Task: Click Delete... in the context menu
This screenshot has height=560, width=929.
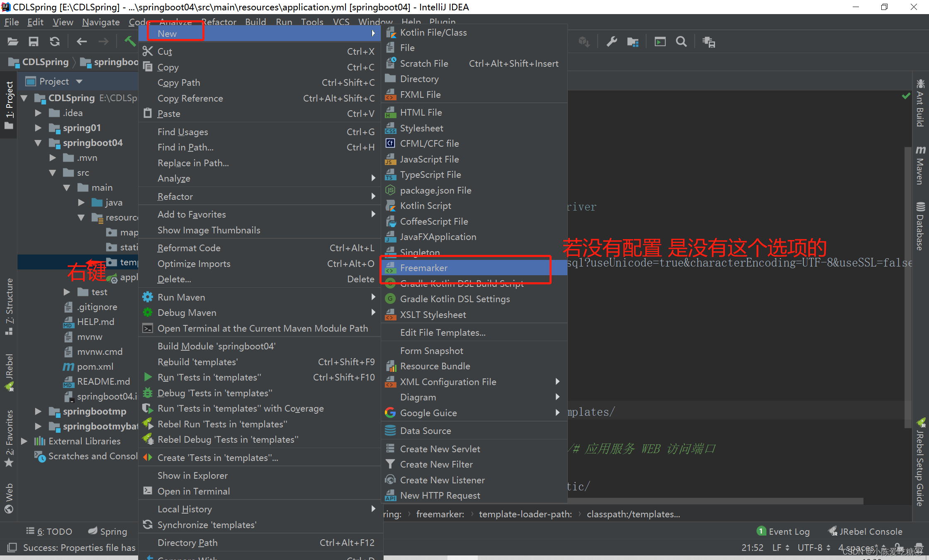Action: pyautogui.click(x=260, y=279)
